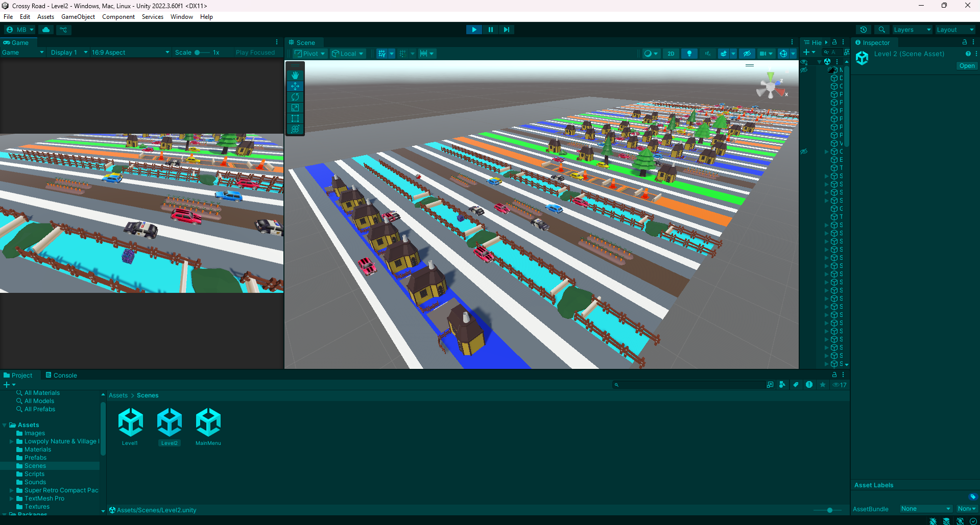Screen dimensions: 980x525
Task: Switch to the Console tab
Action: click(61, 376)
